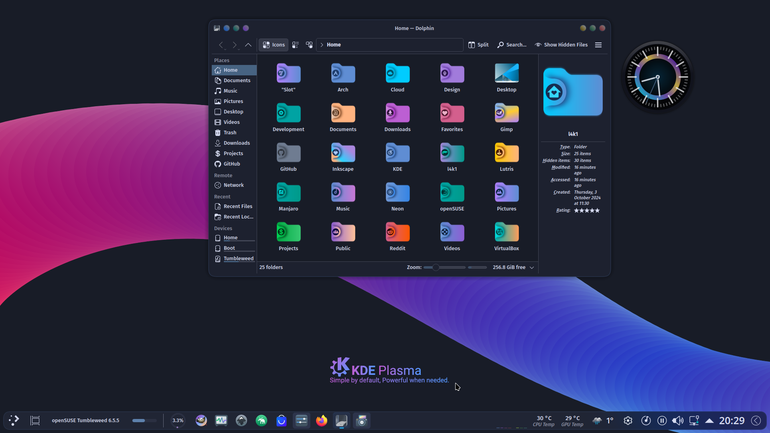Open the volume control in system tray
770x433 pixels.
pos(678,421)
